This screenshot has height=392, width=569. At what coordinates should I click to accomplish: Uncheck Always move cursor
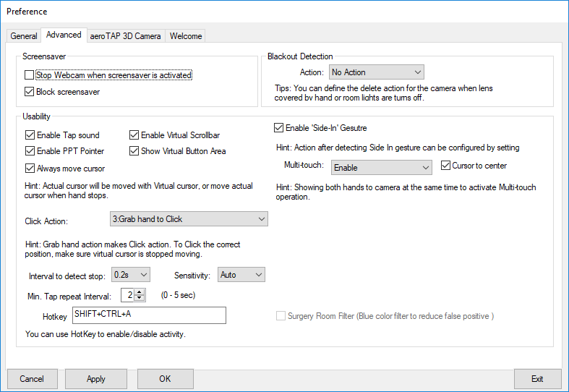pyautogui.click(x=30, y=169)
